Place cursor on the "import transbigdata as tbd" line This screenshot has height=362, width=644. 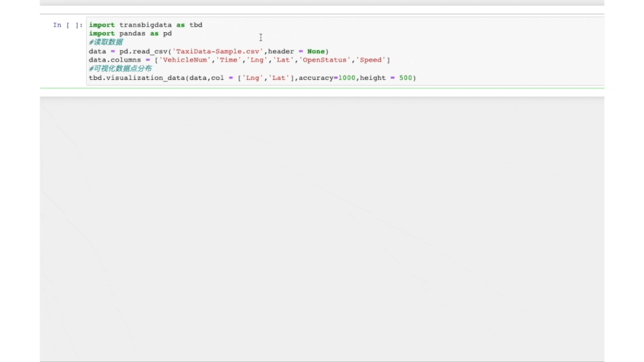pos(145,24)
